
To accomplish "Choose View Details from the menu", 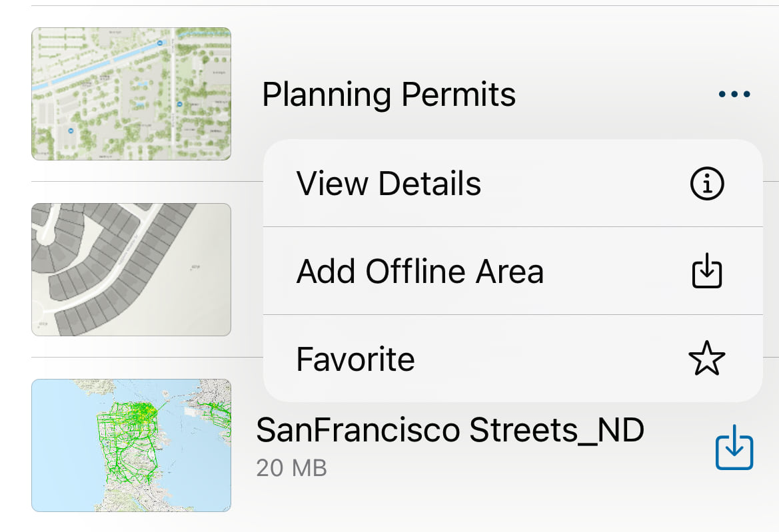I will coord(389,183).
